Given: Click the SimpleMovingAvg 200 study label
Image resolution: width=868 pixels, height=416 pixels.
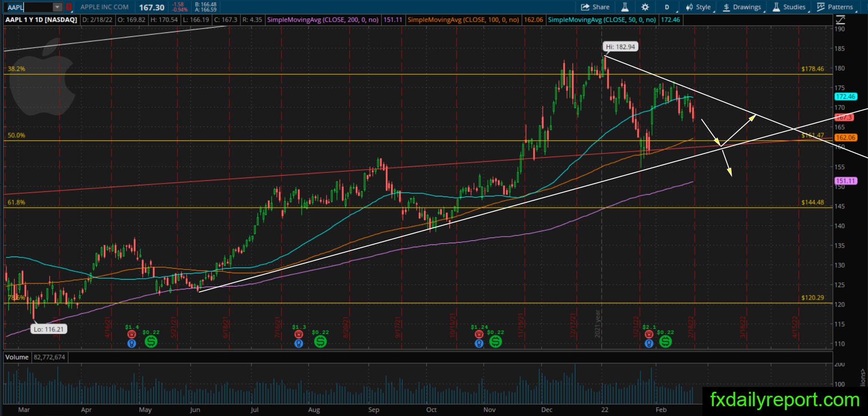Looking at the screenshot, I should pos(323,20).
